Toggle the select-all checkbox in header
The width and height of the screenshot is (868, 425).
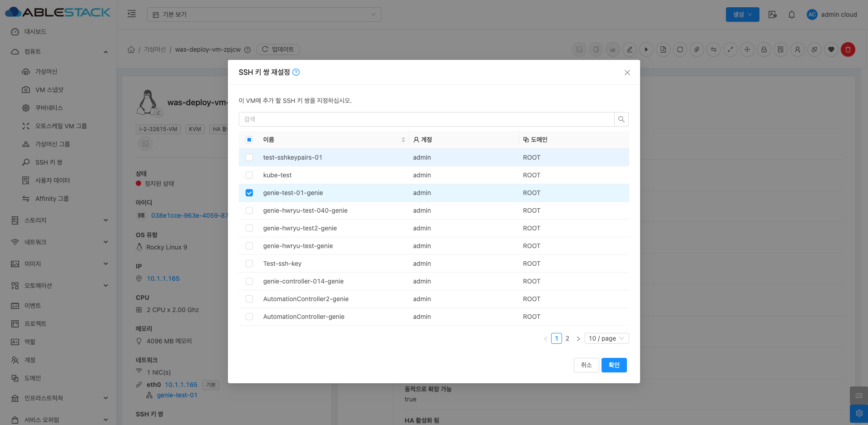coord(249,140)
